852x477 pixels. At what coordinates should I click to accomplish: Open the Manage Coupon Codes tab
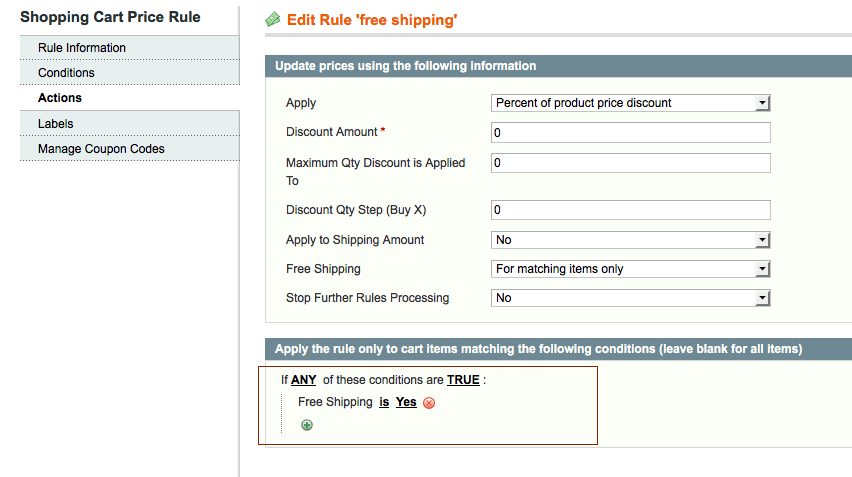click(x=101, y=149)
